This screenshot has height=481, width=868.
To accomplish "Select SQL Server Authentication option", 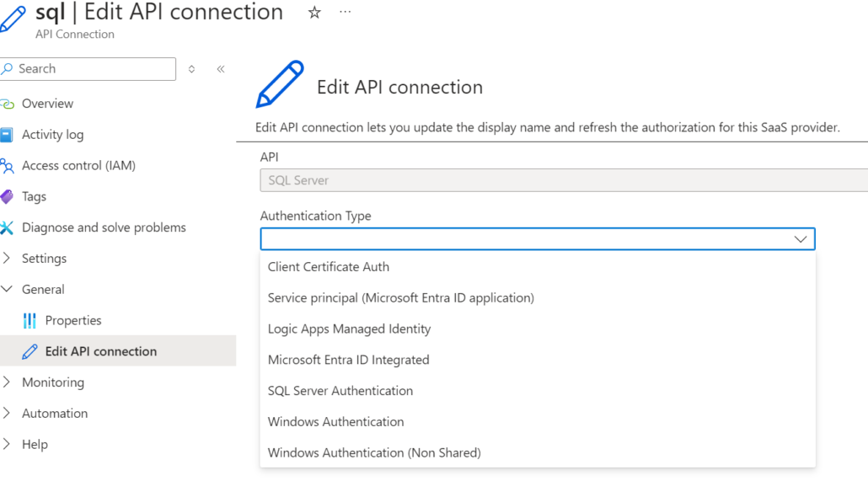I will click(x=538, y=391).
